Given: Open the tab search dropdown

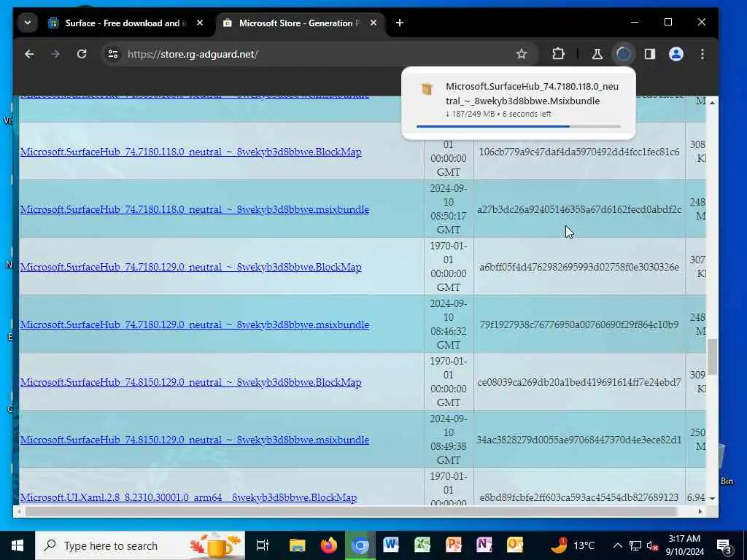Looking at the screenshot, I should [28, 23].
